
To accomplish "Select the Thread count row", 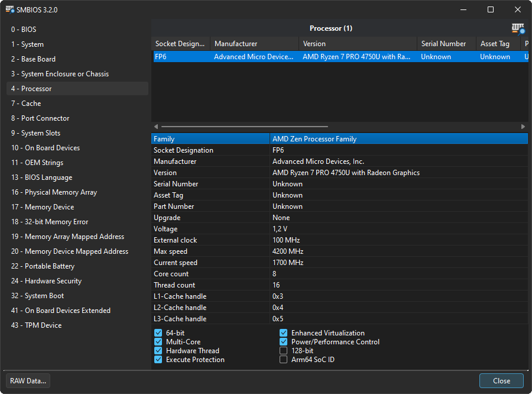I will pos(340,285).
